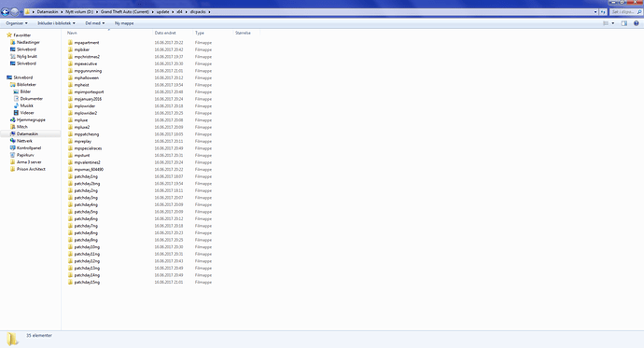Navigate to Nytt volum (D:) breadcrumb
This screenshot has height=348, width=644.
click(79, 12)
